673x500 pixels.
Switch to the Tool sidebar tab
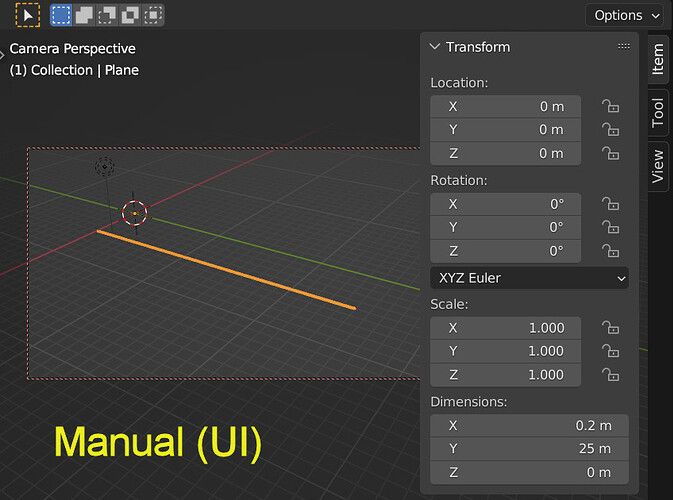click(x=658, y=113)
